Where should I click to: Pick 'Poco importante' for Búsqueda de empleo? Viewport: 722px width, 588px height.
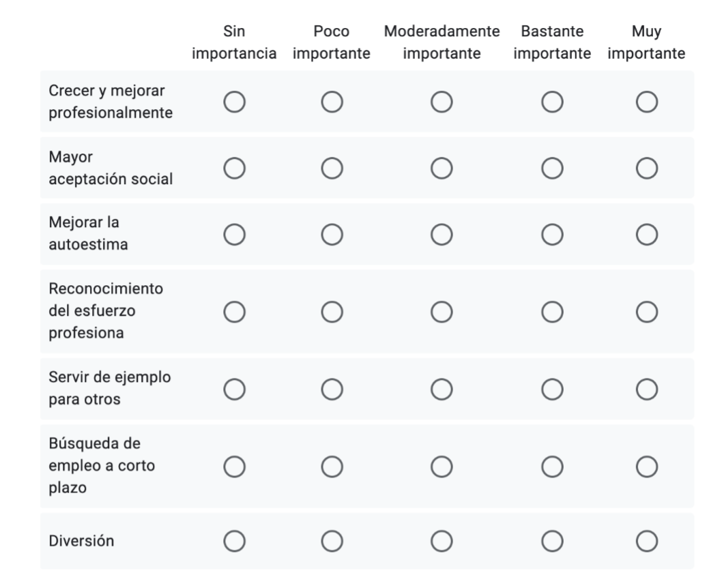click(332, 467)
